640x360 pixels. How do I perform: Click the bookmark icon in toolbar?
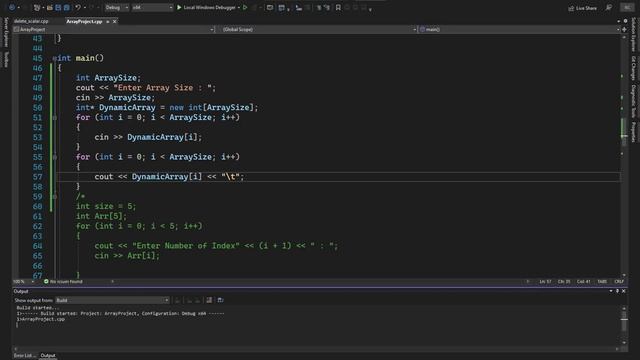(x=338, y=7)
